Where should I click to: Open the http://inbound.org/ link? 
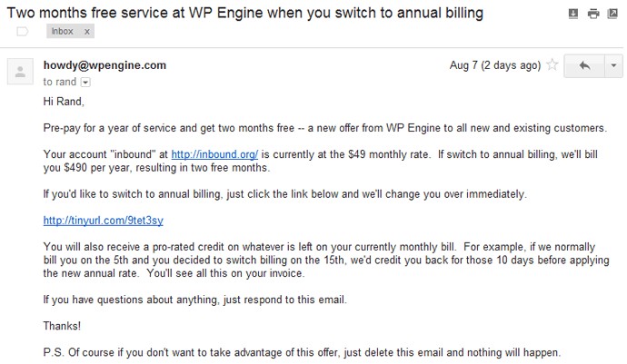[204, 154]
